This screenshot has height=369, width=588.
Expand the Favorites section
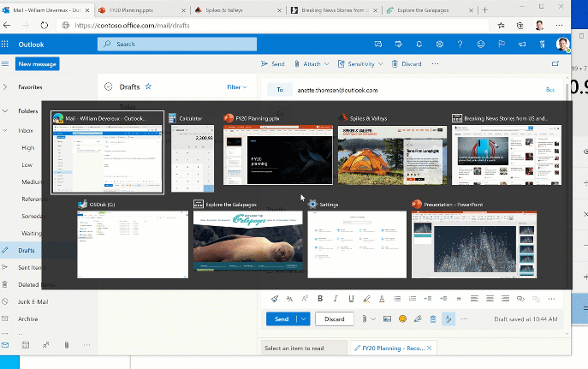point(5,87)
